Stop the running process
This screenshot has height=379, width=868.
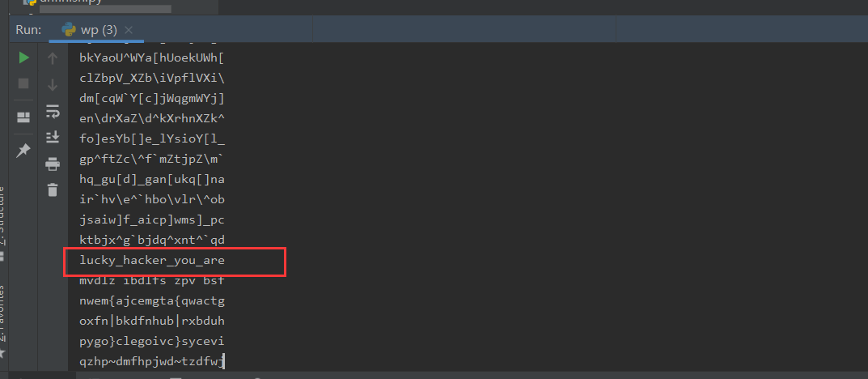point(23,83)
